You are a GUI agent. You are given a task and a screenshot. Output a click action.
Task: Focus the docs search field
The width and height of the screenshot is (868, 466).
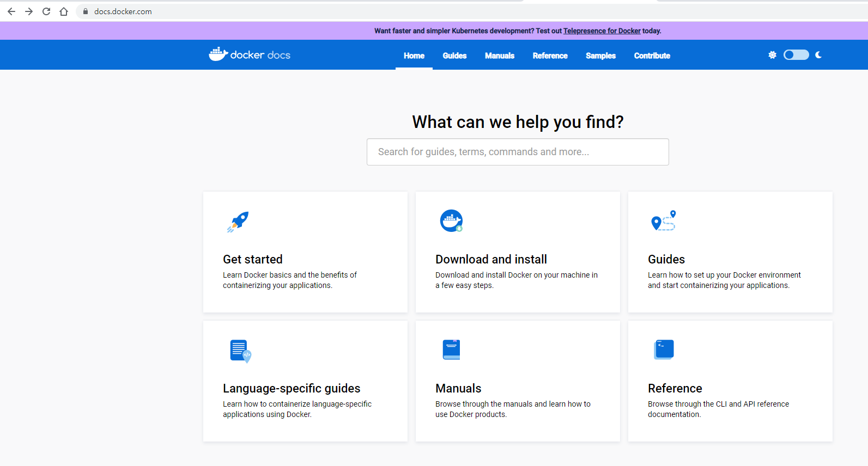point(518,152)
